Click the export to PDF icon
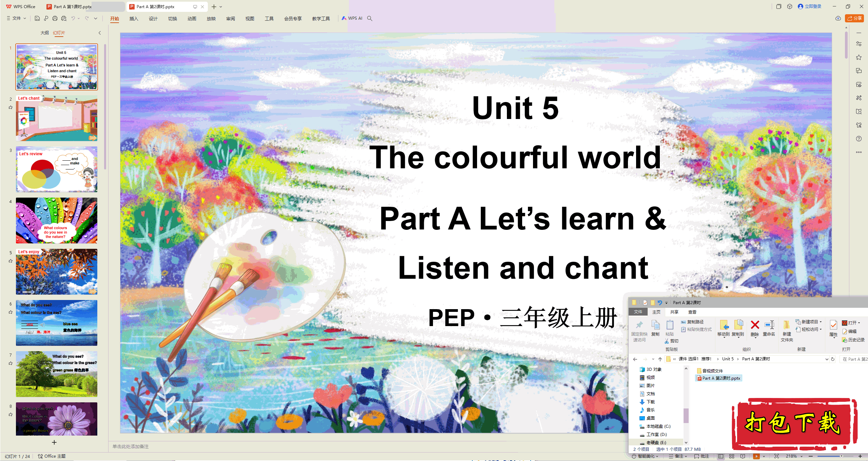This screenshot has width=868, height=461. pyautogui.click(x=46, y=18)
